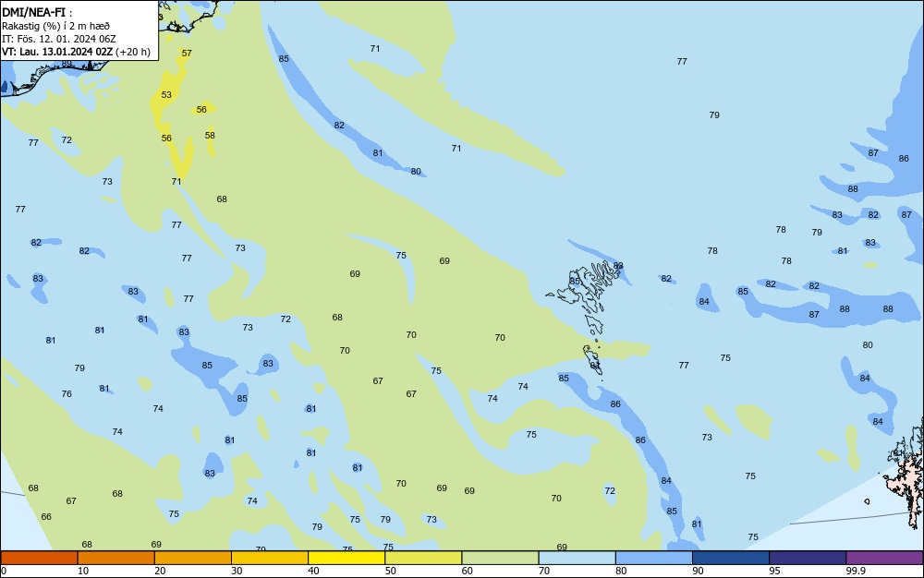This screenshot has height=578, width=924.
Task: Select the humidity value 57 on the map
Action: tap(187, 53)
